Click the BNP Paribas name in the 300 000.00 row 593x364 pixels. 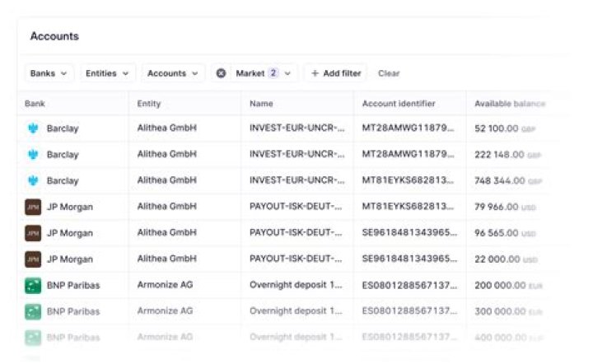point(73,311)
